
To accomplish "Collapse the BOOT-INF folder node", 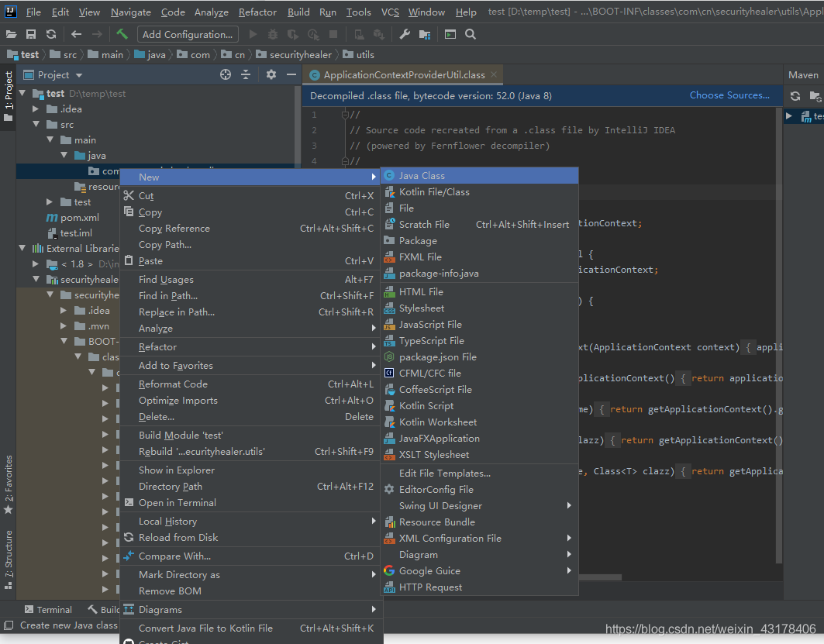I will tap(64, 341).
